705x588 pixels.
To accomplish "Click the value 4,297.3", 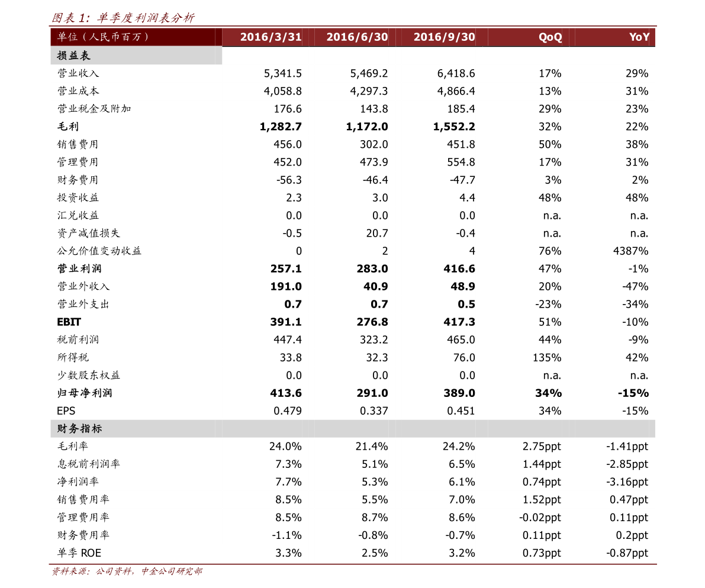I will pos(369,91).
